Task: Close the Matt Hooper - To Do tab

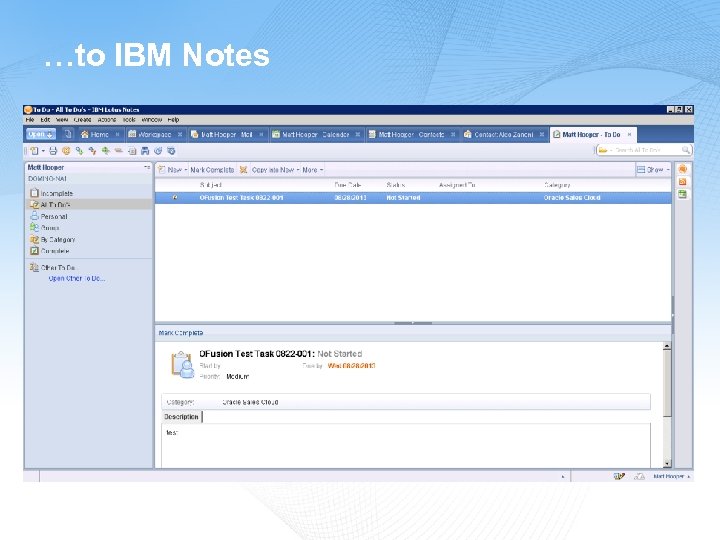Action: 630,135
